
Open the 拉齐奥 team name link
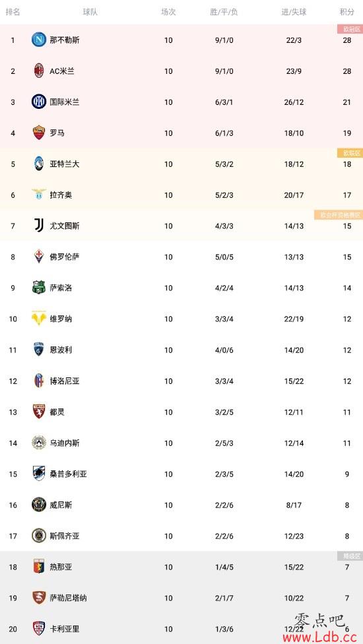[61, 195]
